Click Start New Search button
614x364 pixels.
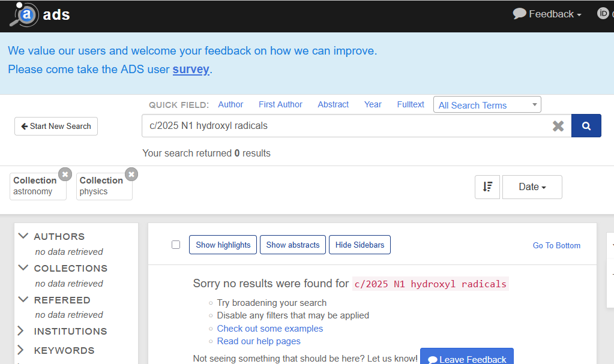56,126
